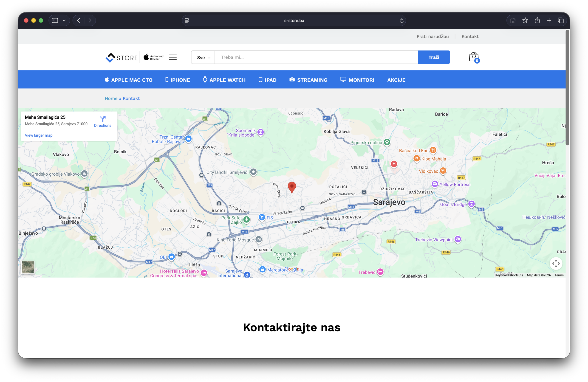Follow the View larger map link

tap(39, 135)
